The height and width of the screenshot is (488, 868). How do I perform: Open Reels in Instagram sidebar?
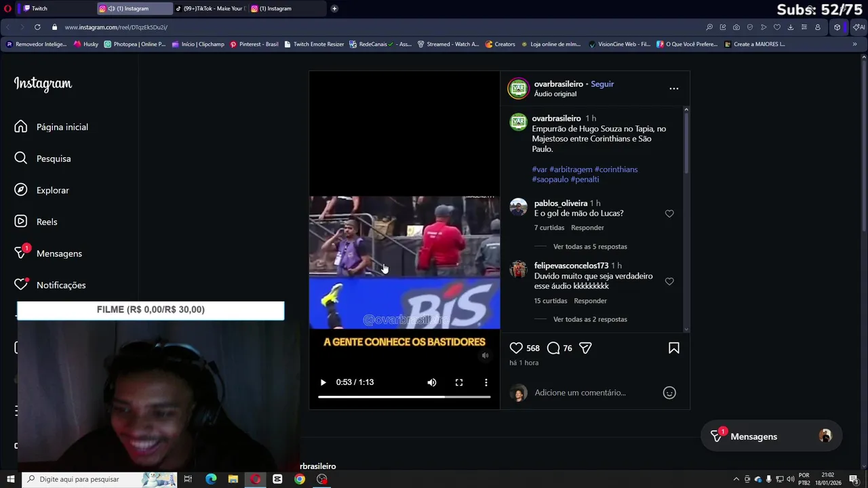pos(35,222)
